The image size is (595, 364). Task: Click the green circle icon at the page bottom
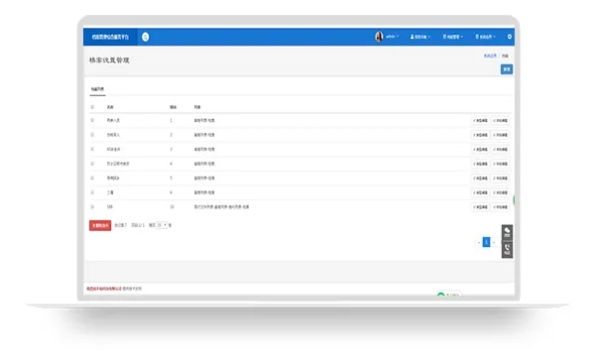440,295
